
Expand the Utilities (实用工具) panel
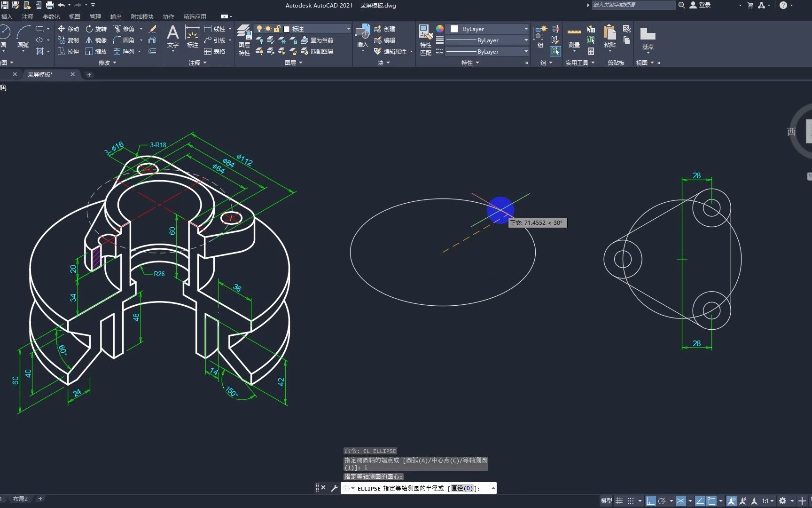580,63
